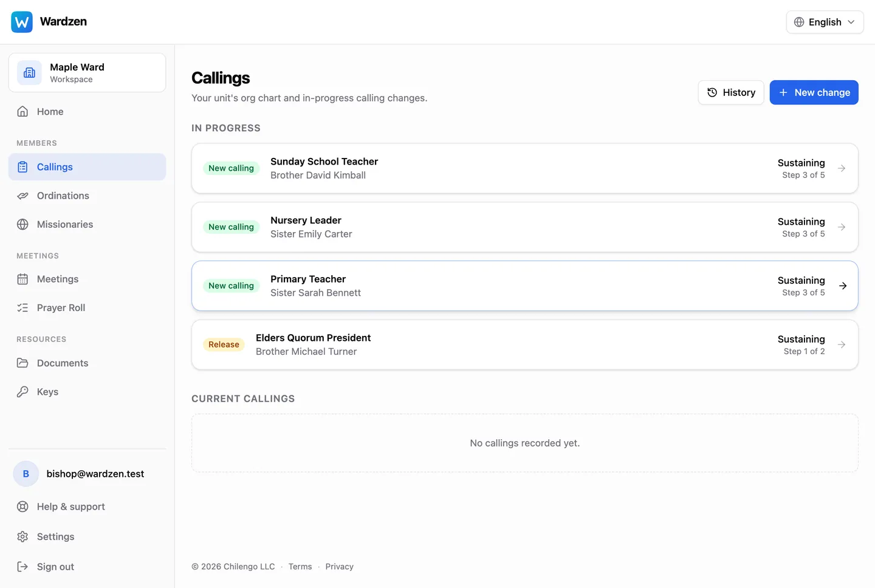
Task: Create a New change
Action: click(814, 92)
